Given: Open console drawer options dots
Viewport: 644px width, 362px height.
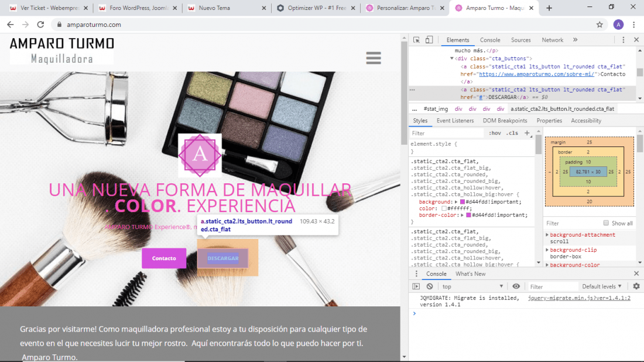Looking at the screenshot, I should [416, 274].
